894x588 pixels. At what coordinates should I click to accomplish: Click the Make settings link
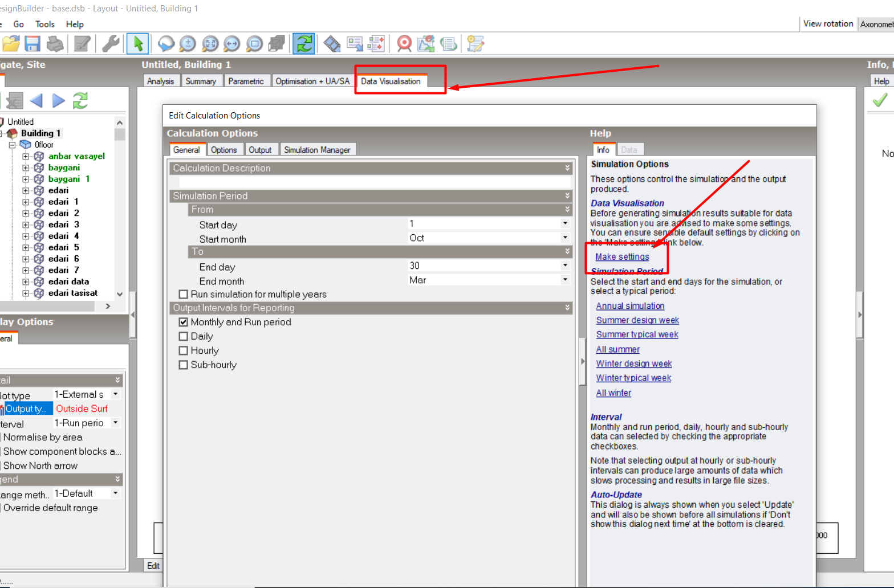(622, 257)
